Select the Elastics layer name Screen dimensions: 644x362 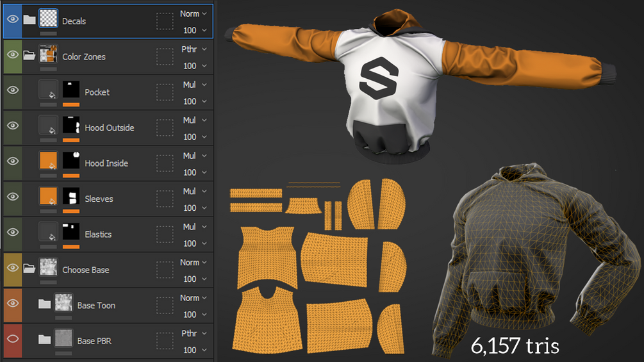click(x=98, y=234)
